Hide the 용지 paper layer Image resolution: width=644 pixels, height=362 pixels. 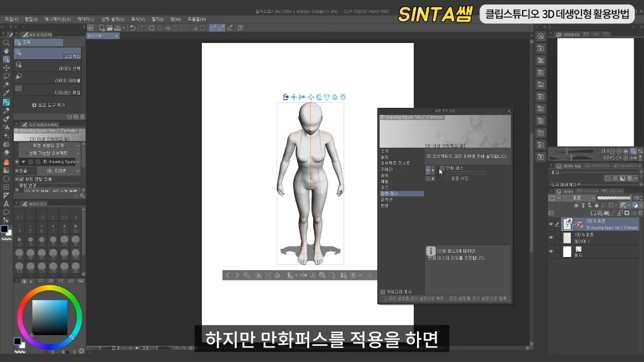point(551,251)
